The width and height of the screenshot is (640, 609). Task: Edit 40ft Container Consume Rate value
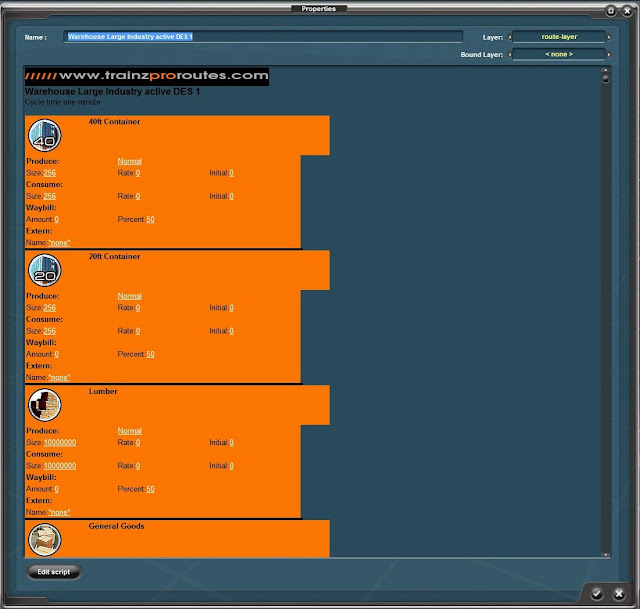pyautogui.click(x=138, y=196)
